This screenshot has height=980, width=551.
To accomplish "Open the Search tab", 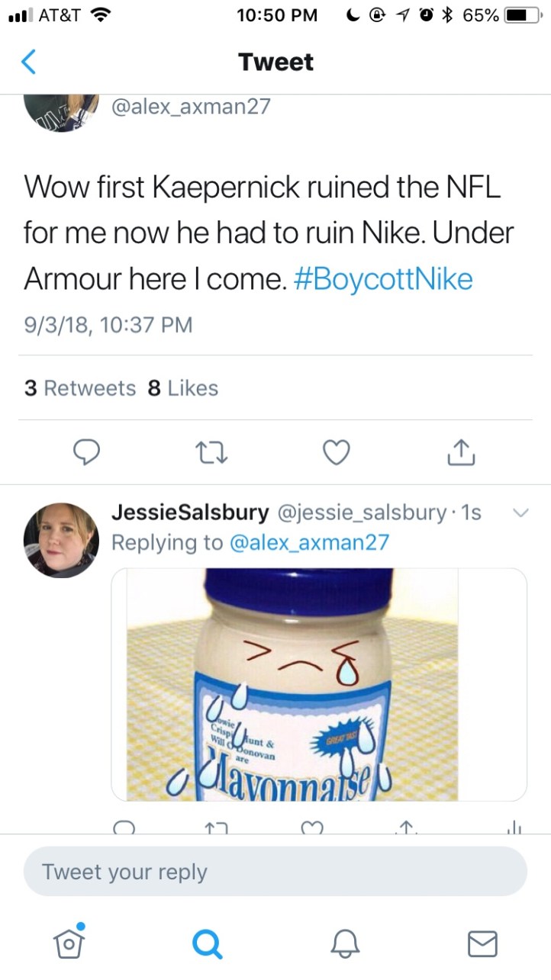I will coord(207,943).
